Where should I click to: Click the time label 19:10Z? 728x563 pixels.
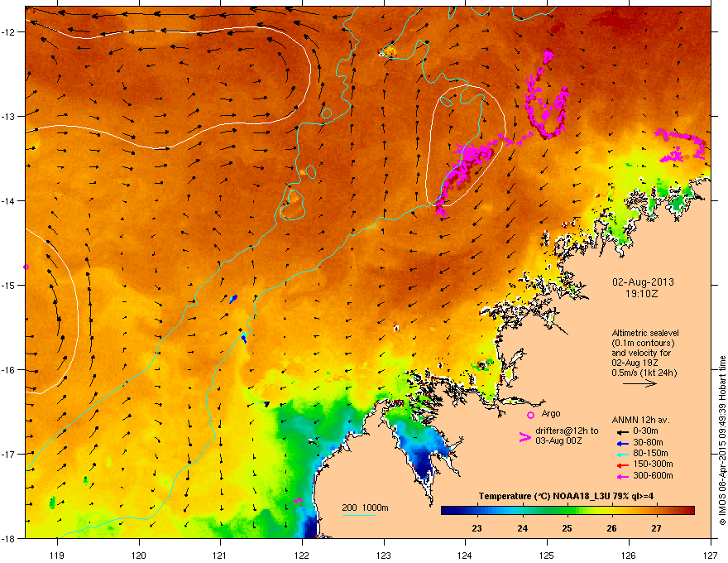click(642, 294)
